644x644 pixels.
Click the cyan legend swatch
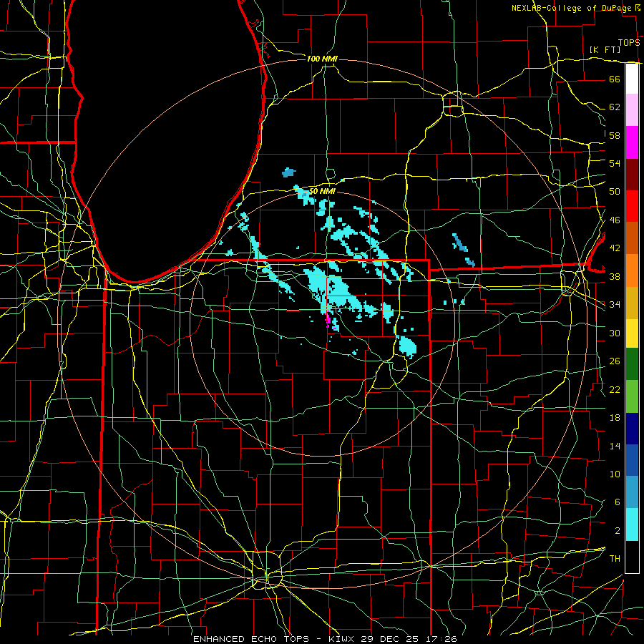pyautogui.click(x=632, y=525)
